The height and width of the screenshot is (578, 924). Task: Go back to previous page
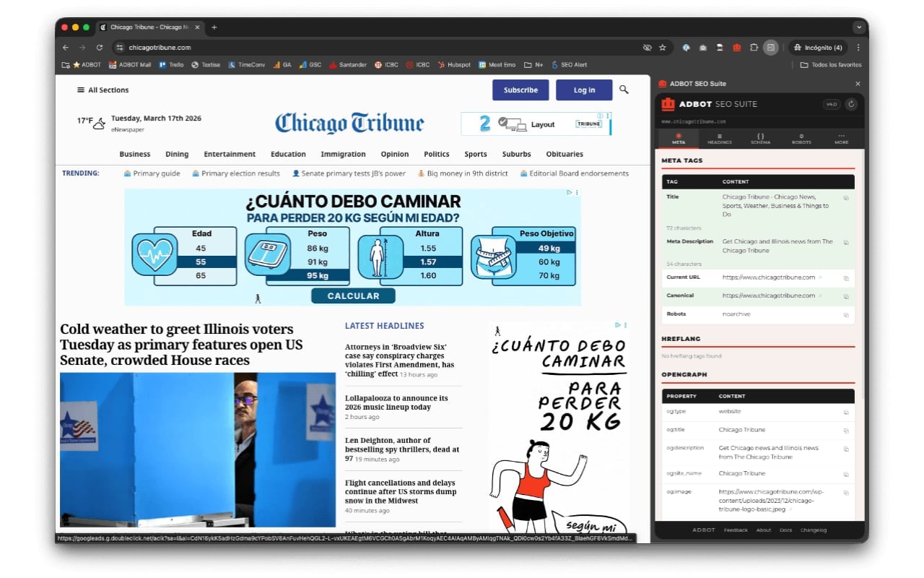tap(66, 48)
